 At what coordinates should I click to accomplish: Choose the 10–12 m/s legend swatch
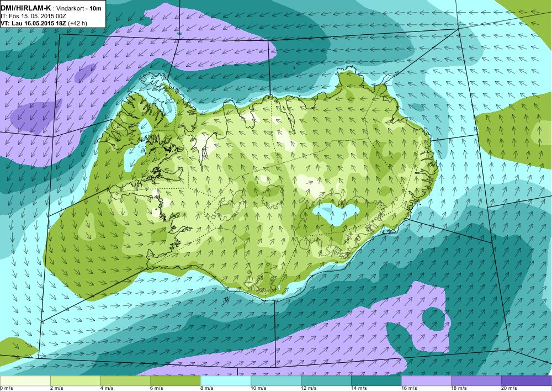(276, 381)
